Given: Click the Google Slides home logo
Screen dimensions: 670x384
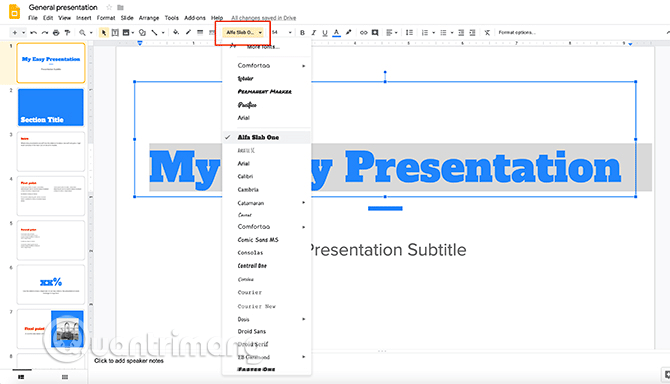Looking at the screenshot, I should coord(14,12).
